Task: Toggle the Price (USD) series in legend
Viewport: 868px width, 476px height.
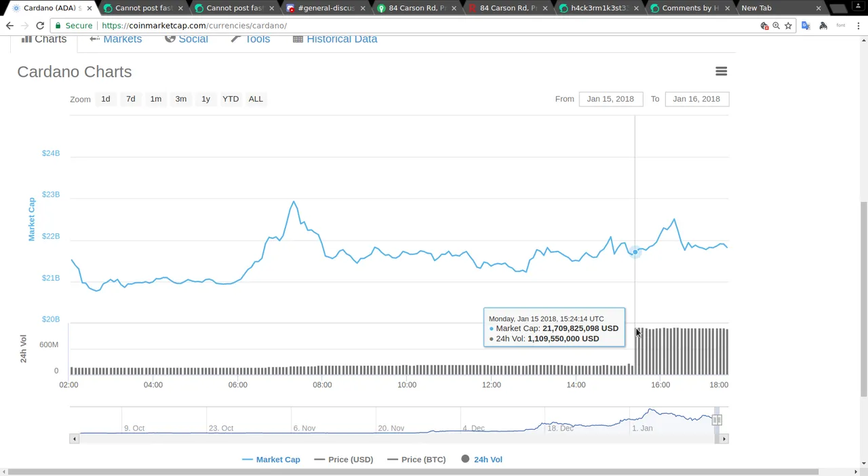Action: pos(344,460)
